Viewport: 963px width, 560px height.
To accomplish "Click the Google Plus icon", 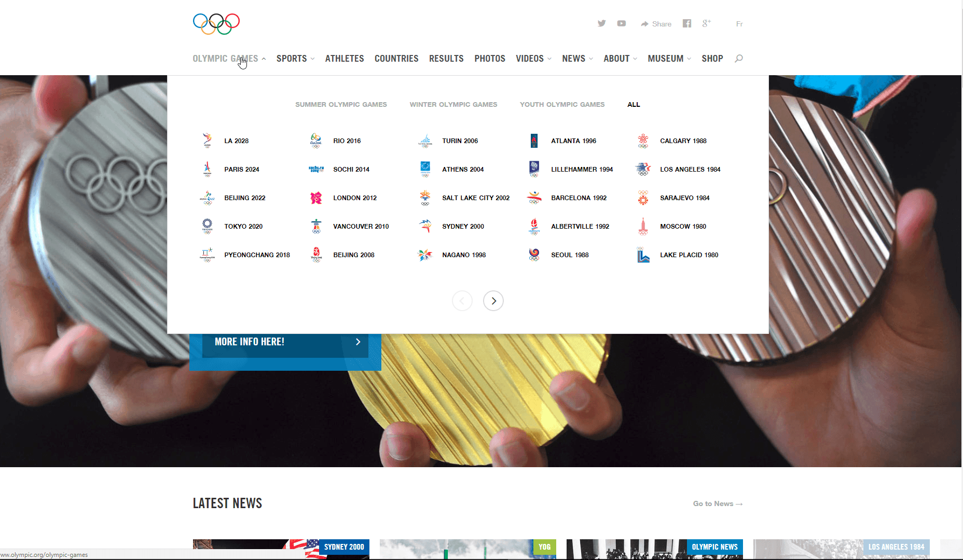I will 707,23.
